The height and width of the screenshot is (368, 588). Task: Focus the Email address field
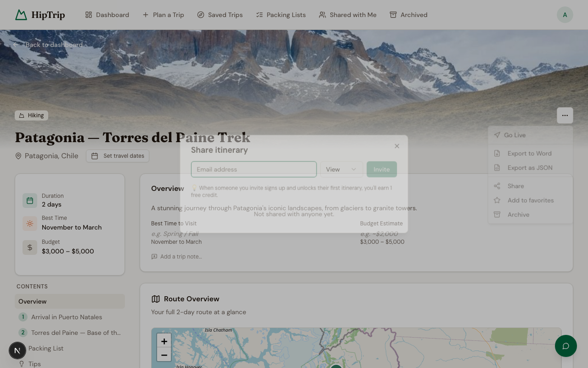tap(254, 169)
